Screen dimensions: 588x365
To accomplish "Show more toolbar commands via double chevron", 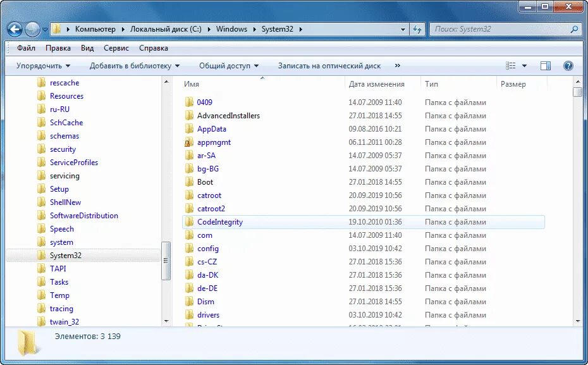I will click(x=398, y=66).
